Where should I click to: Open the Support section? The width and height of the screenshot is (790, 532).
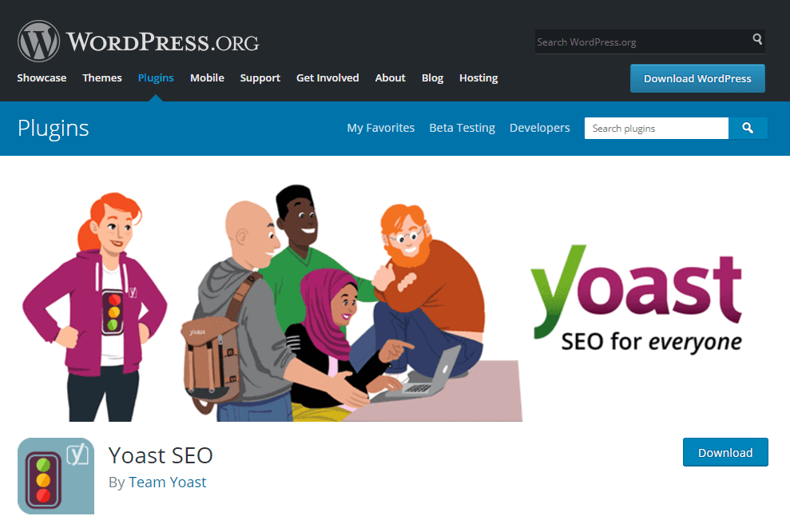coord(260,78)
